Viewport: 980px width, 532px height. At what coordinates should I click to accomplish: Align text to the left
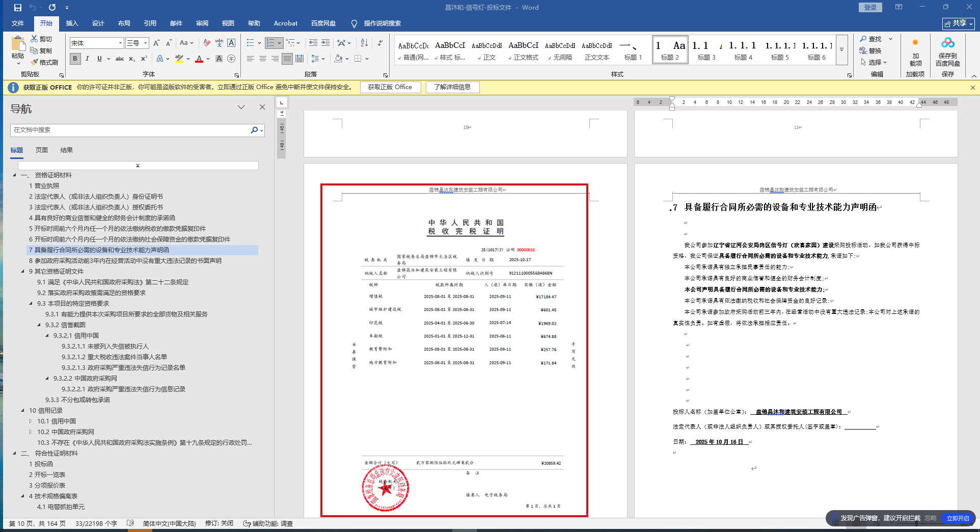coord(251,59)
